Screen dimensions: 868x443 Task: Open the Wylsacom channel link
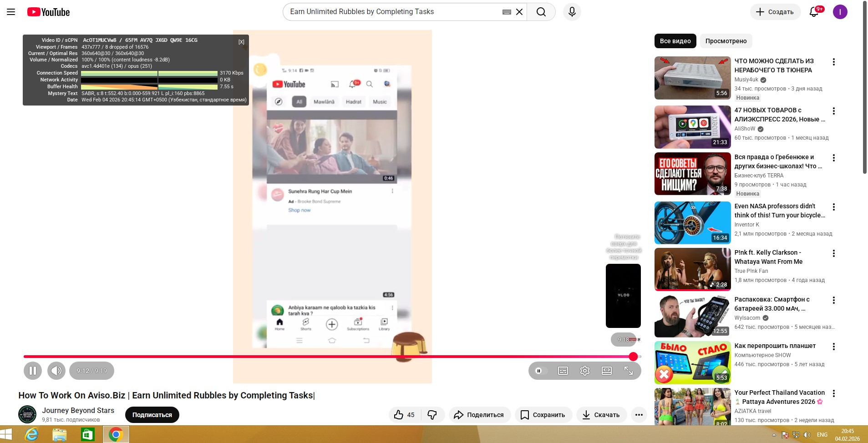747,318
